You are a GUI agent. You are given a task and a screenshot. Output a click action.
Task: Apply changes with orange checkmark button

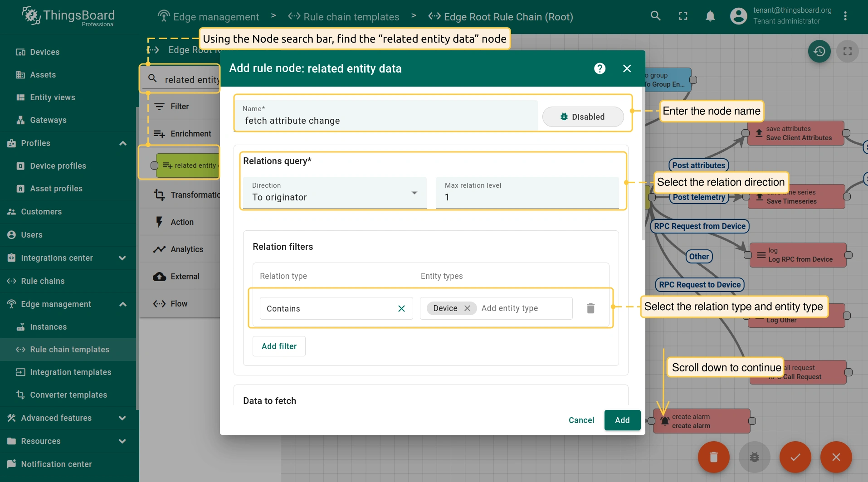[x=795, y=457]
